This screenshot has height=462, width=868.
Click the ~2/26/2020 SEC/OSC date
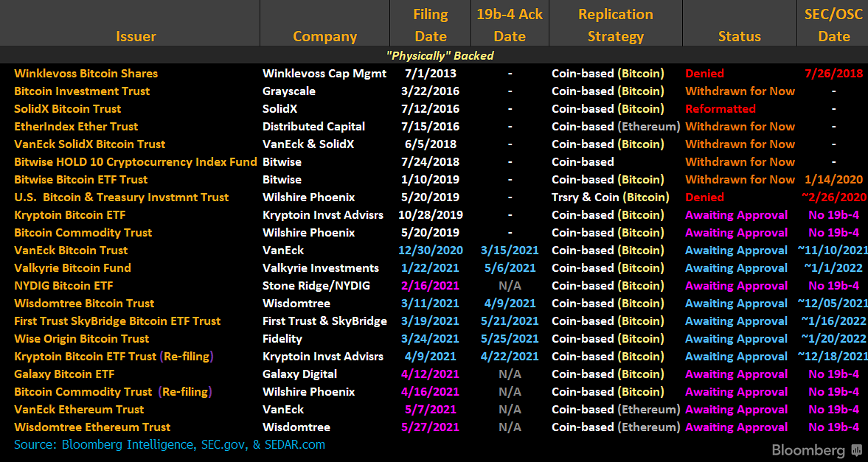coord(833,197)
